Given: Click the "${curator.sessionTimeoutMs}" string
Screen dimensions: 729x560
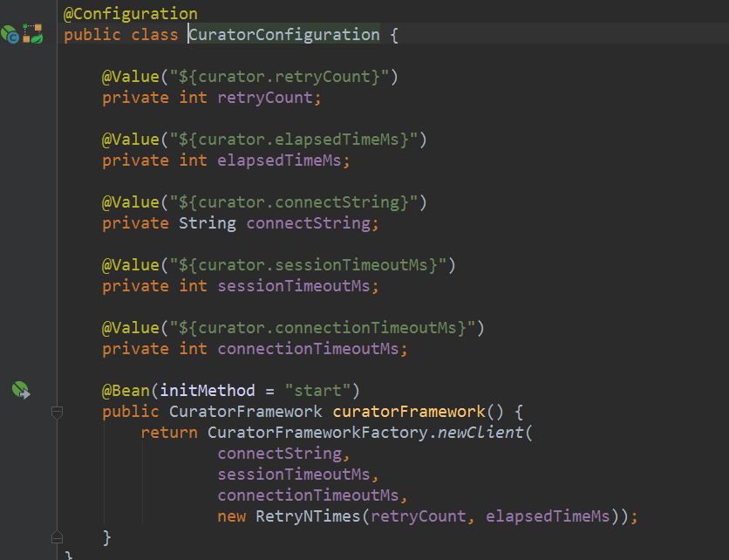Looking at the screenshot, I should pos(308,265).
